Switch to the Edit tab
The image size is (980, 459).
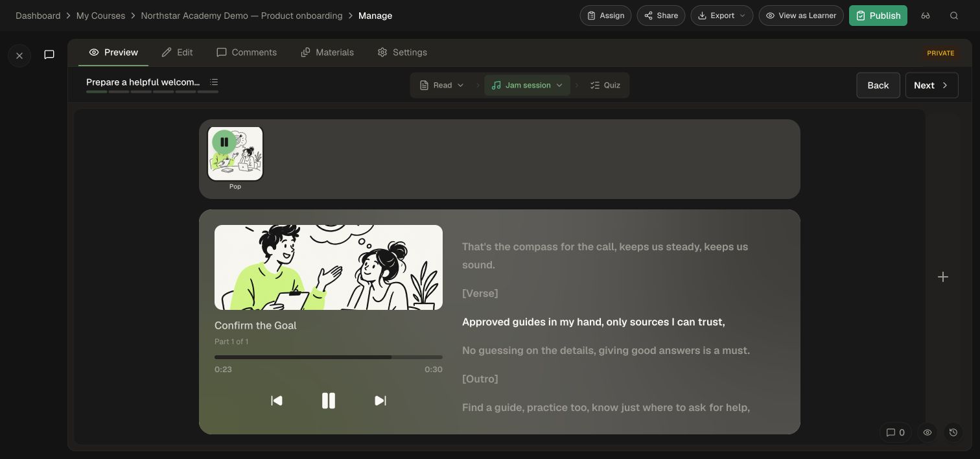(x=177, y=53)
